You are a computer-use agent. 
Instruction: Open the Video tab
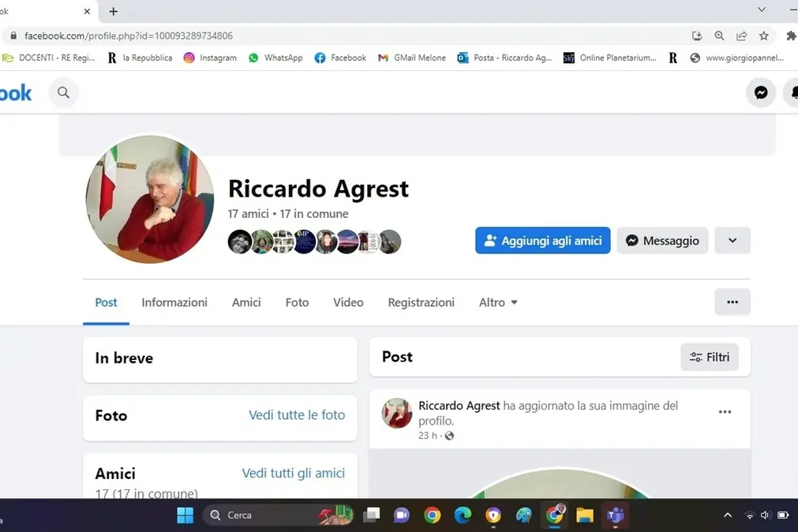[348, 302]
